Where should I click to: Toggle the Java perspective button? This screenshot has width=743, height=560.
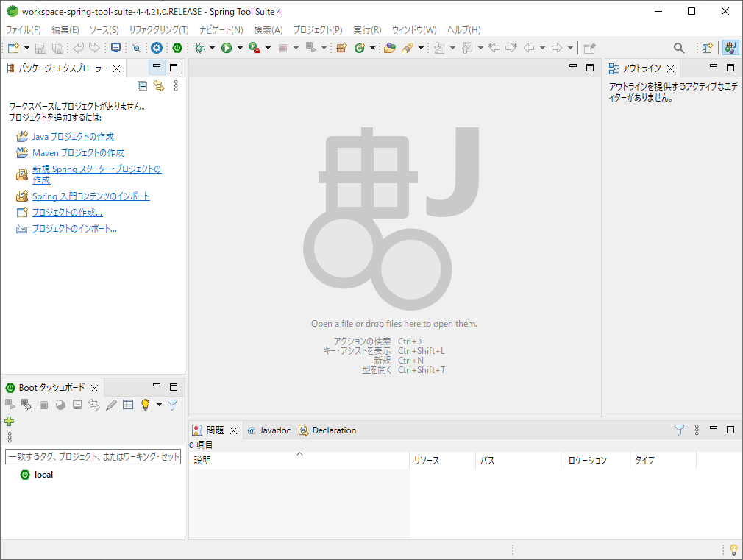(x=730, y=47)
